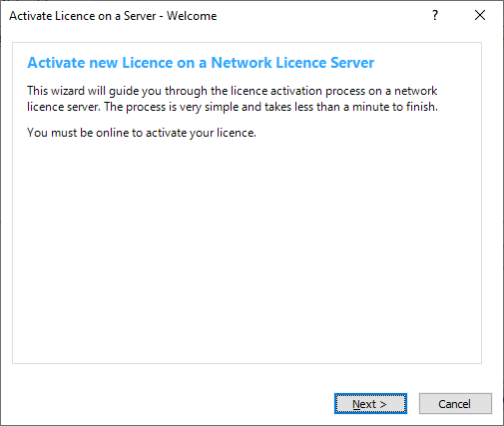
Task: Click the 'This wizard will guide you' text line
Action: [232, 91]
